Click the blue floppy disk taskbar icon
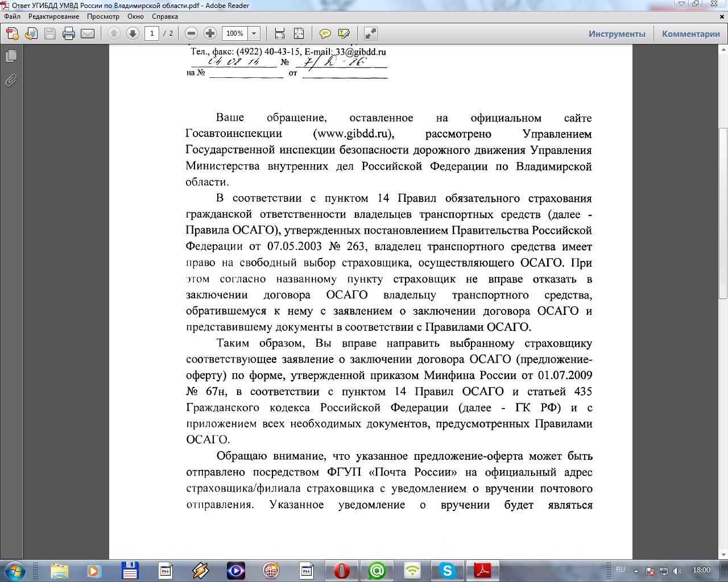 (x=130, y=571)
